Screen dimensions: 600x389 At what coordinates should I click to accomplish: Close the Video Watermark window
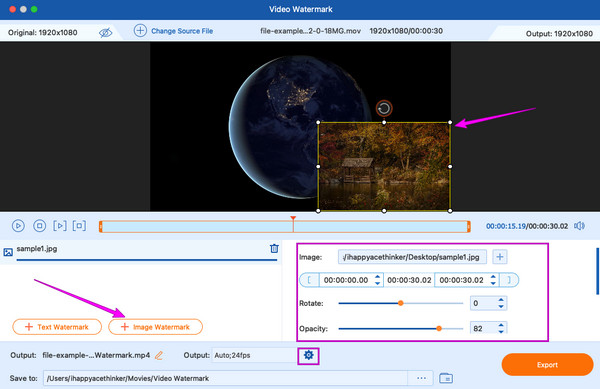(12, 9)
